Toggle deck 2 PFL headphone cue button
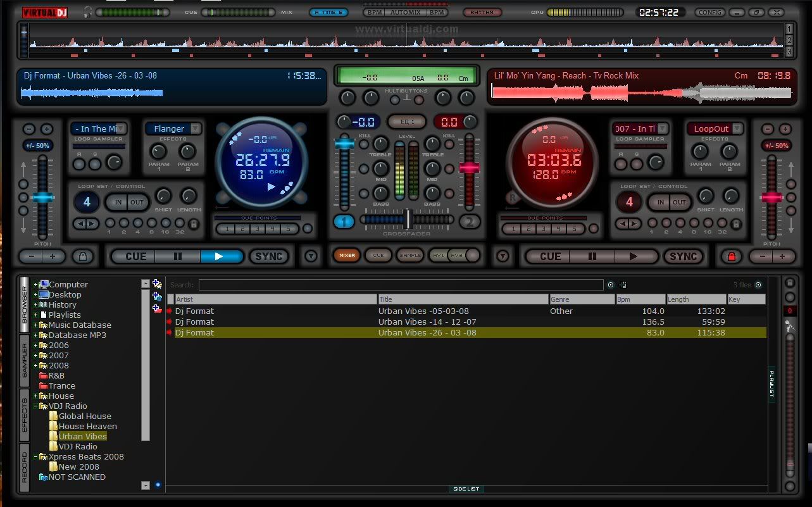 pos(470,222)
